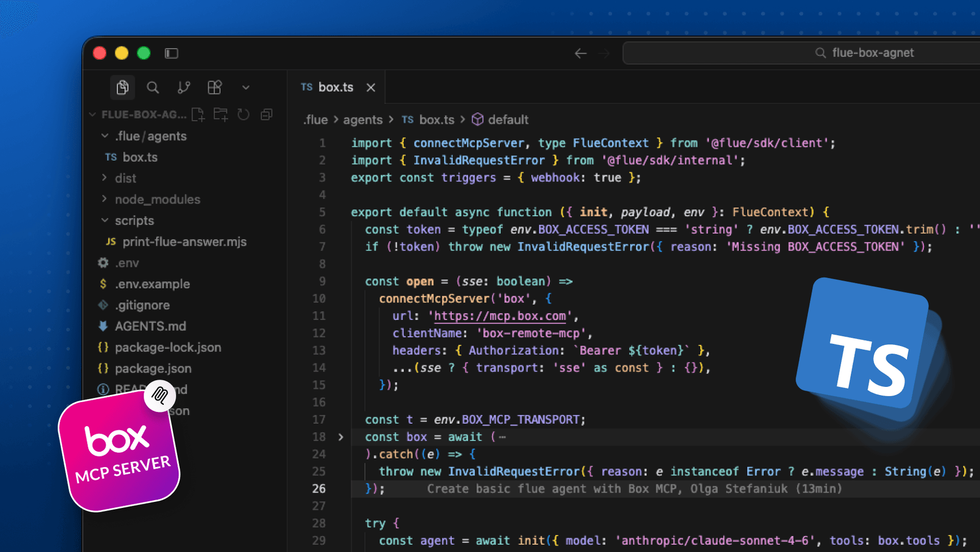
Task: Click the gear icon beside .env
Action: click(103, 263)
